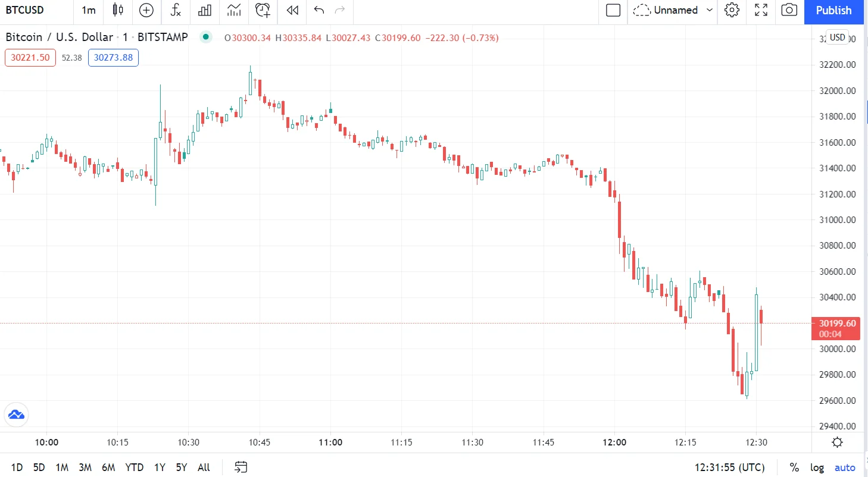Open the bar-chart financials icon

205,10
